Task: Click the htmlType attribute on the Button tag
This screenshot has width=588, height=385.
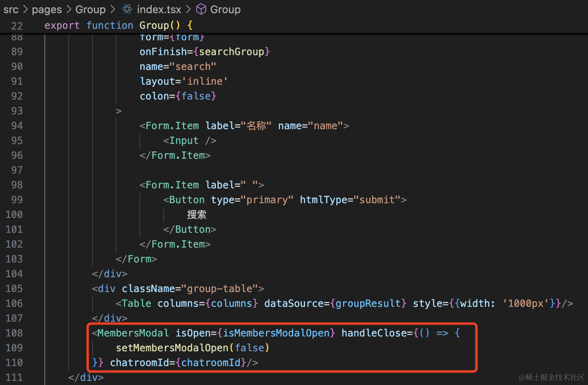Action: tap(324, 199)
